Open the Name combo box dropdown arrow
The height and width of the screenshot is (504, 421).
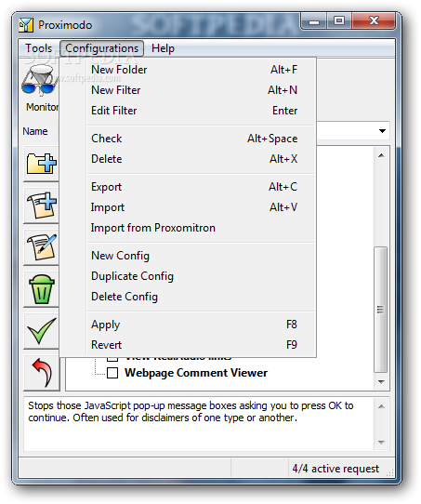pyautogui.click(x=382, y=131)
